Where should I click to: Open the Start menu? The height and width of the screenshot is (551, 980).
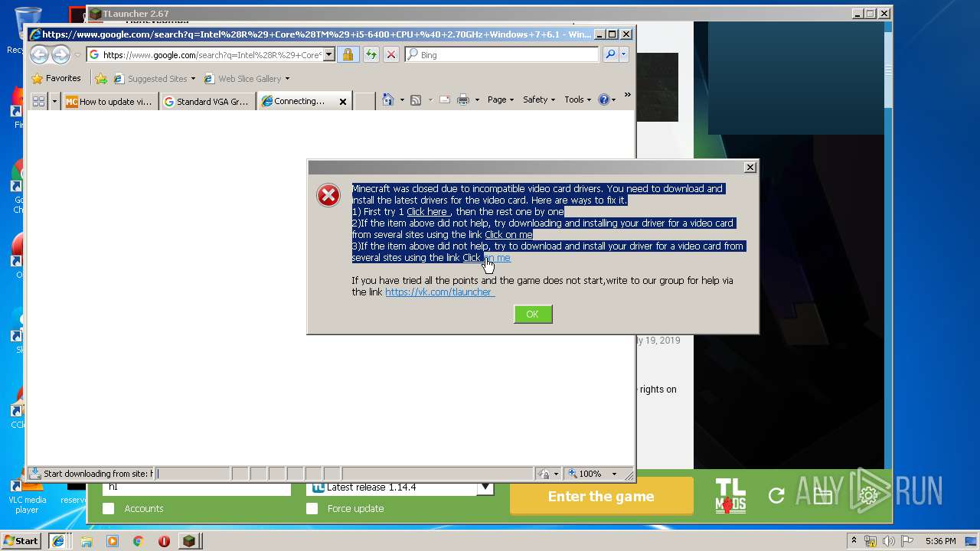point(21,541)
